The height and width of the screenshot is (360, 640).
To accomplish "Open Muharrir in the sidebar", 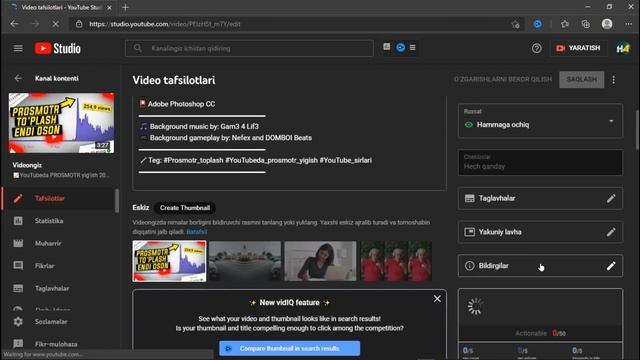I will (x=59, y=243).
